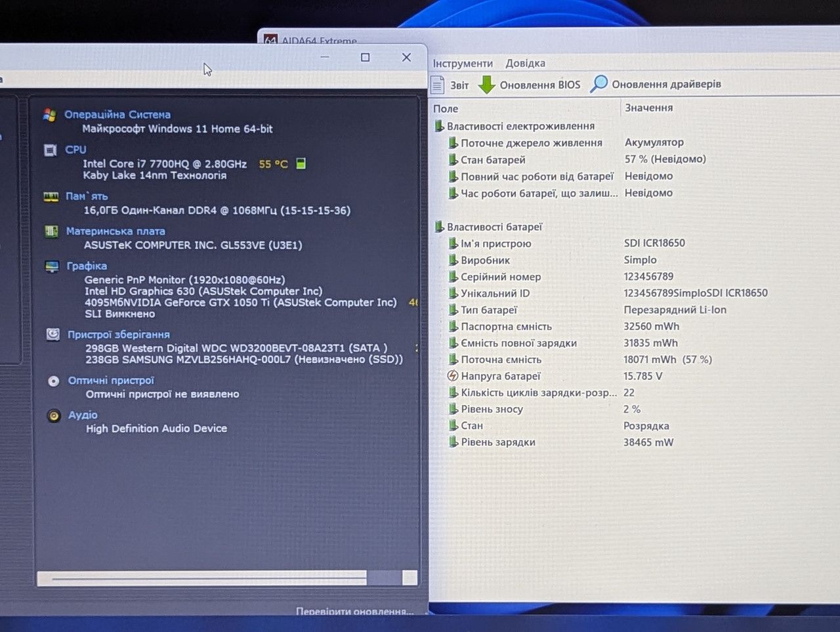The image size is (840, 632).
Task: Click the CPU chip icon
Action: (50, 150)
